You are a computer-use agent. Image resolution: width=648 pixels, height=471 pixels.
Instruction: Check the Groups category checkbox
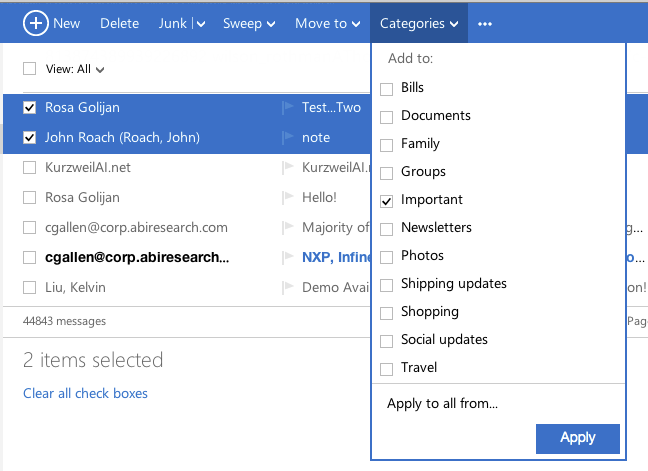pos(386,173)
